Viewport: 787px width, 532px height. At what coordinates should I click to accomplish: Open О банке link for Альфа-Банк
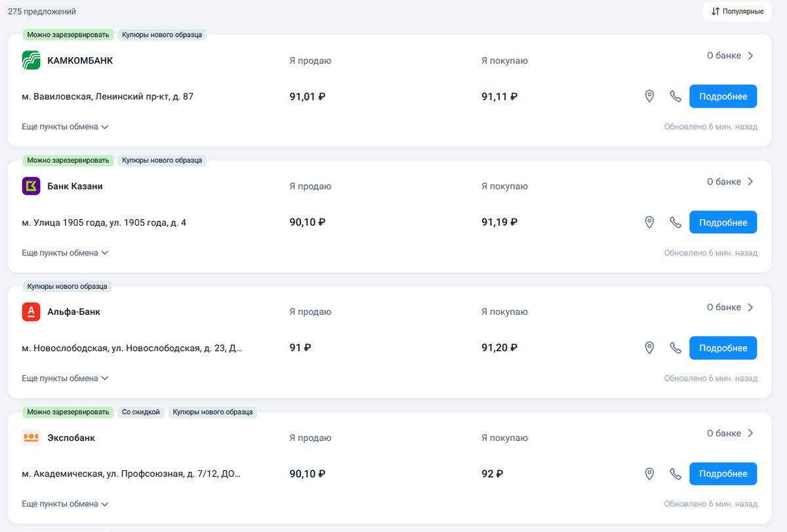[731, 307]
